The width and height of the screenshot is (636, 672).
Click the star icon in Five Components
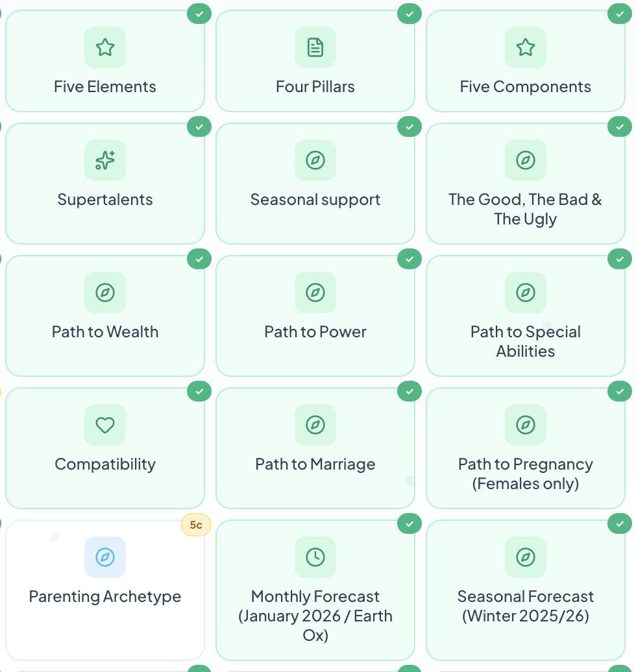pos(526,47)
